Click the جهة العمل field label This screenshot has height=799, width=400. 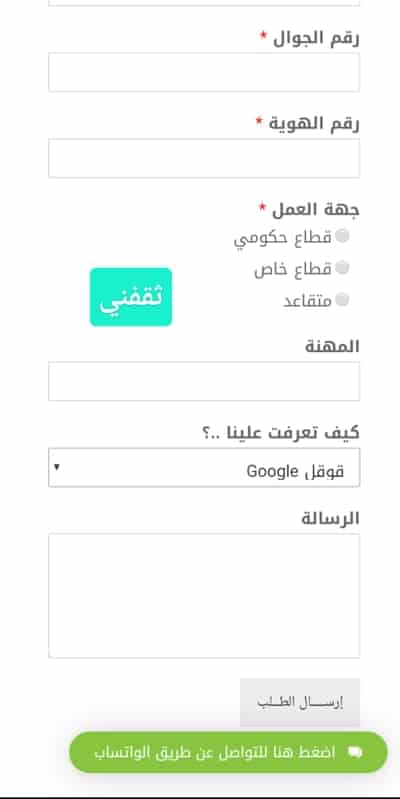pos(315,209)
